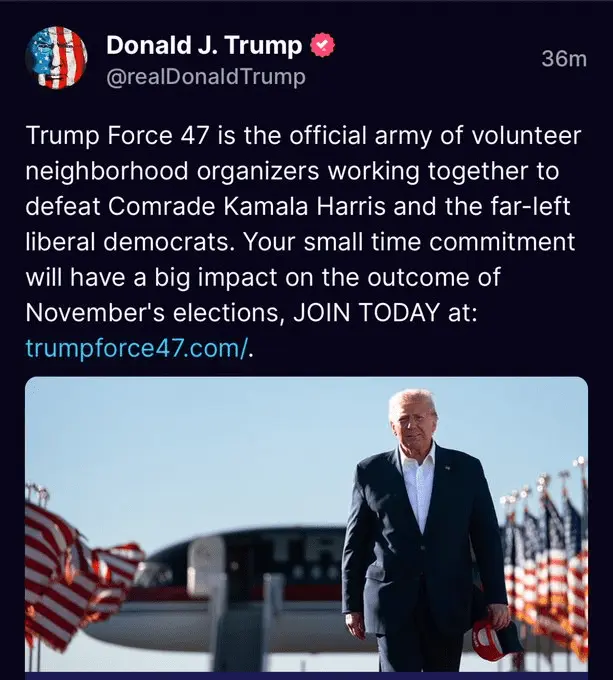Click the flags on photo's right side
This screenshot has height=680, width=613.
click(545, 570)
